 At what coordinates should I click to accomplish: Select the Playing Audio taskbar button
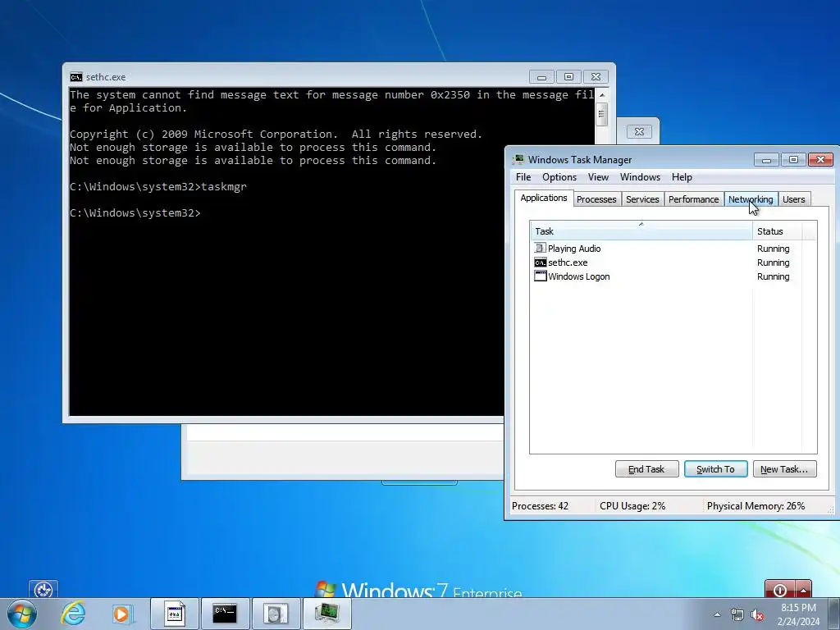276,614
